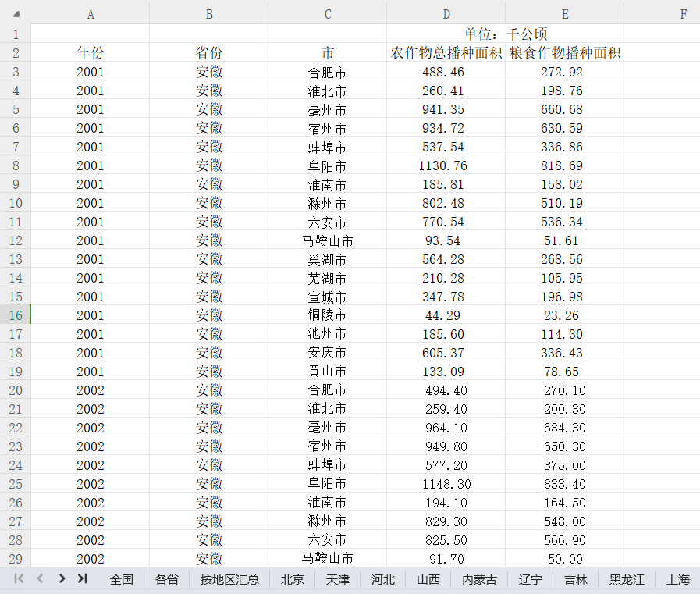
Task: Go to the 黑龙江 sheet tab
Action: tap(627, 579)
